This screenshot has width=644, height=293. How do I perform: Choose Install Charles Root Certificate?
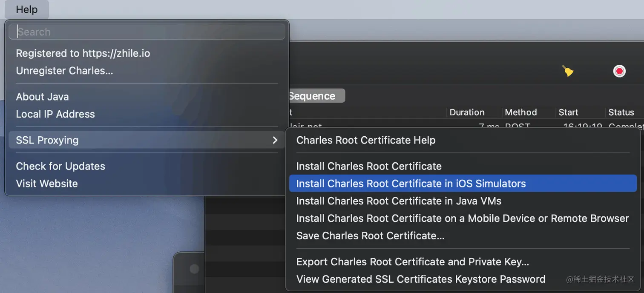pyautogui.click(x=463, y=166)
